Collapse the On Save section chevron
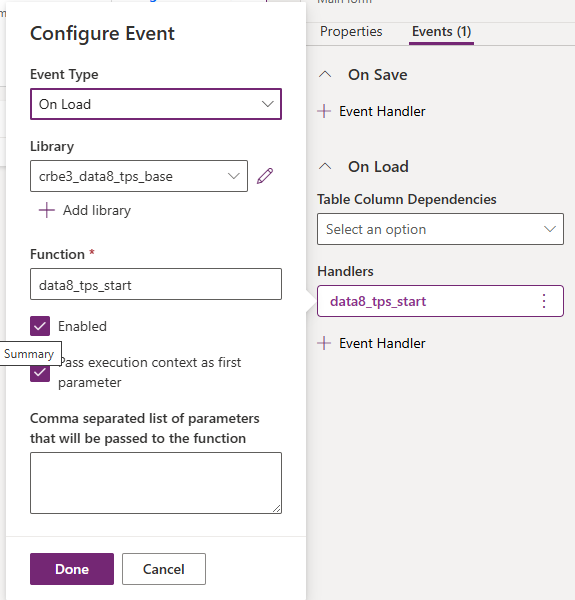 [325, 74]
